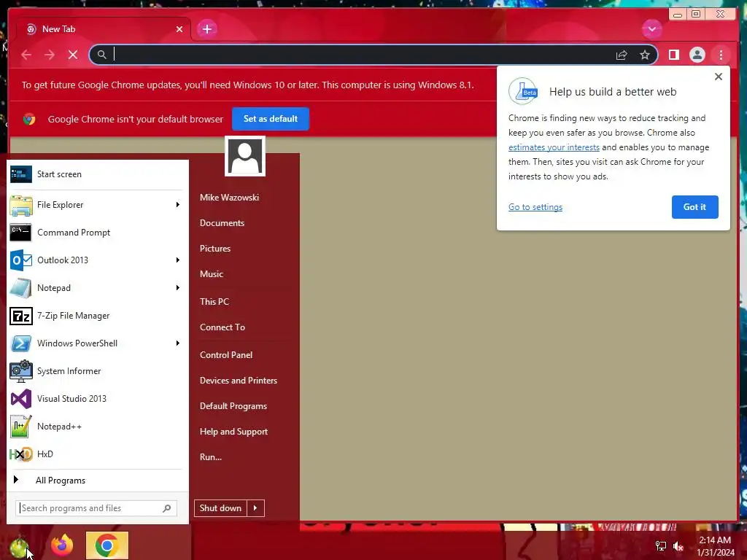Click Search programs and files box

pos(96,508)
